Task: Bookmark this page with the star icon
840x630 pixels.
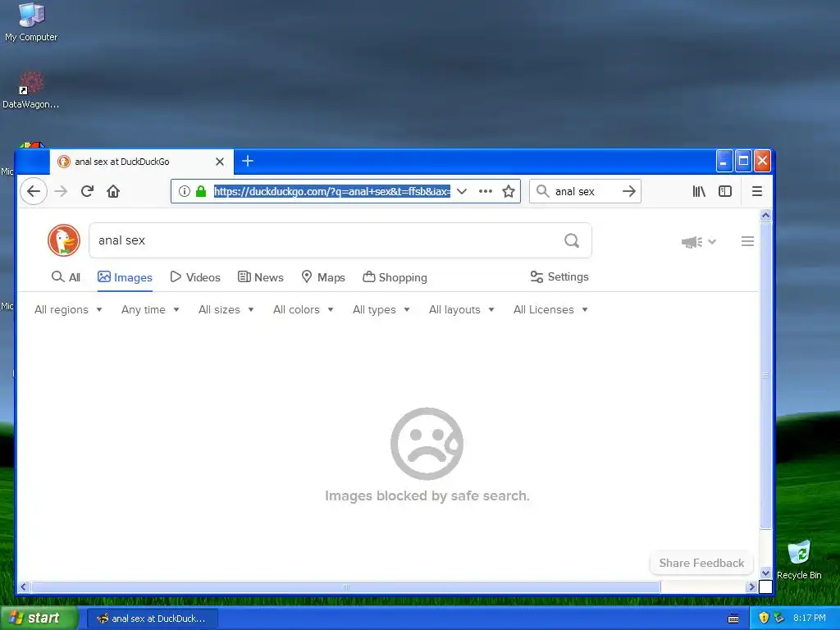Action: [x=509, y=191]
